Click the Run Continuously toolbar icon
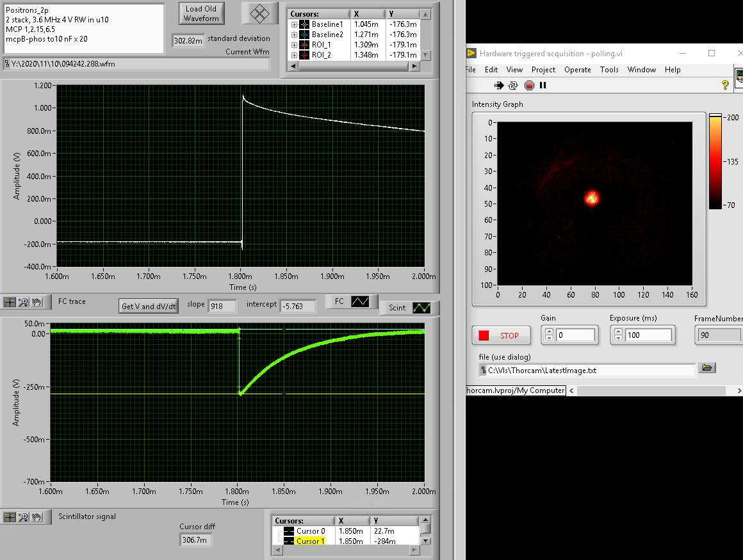743x560 pixels. pyautogui.click(x=513, y=85)
